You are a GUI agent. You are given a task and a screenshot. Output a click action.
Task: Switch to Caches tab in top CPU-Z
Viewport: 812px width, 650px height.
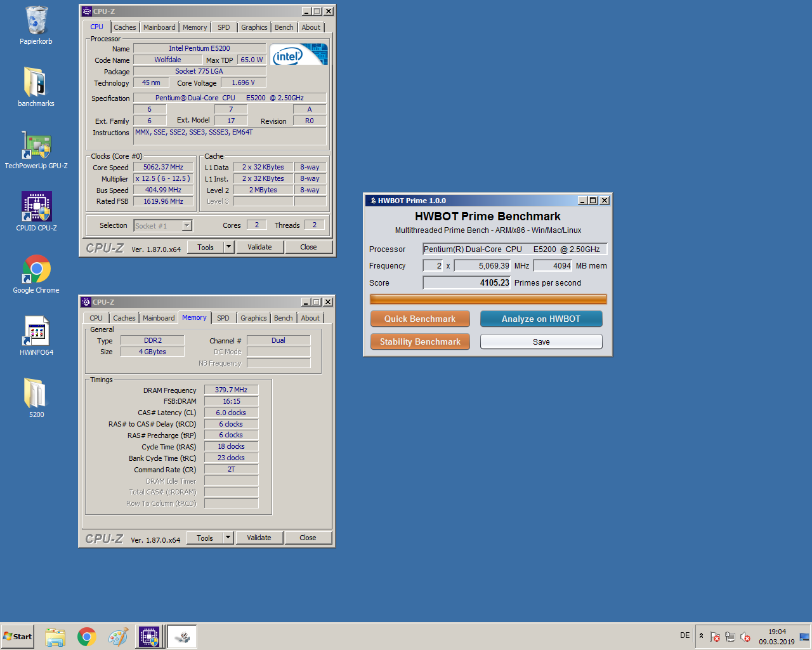click(x=125, y=27)
